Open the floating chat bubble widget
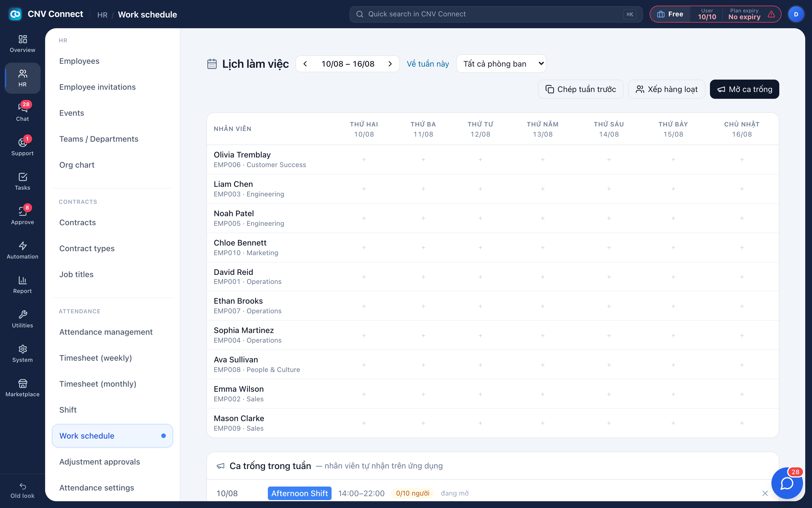The image size is (812, 508). 787,483
